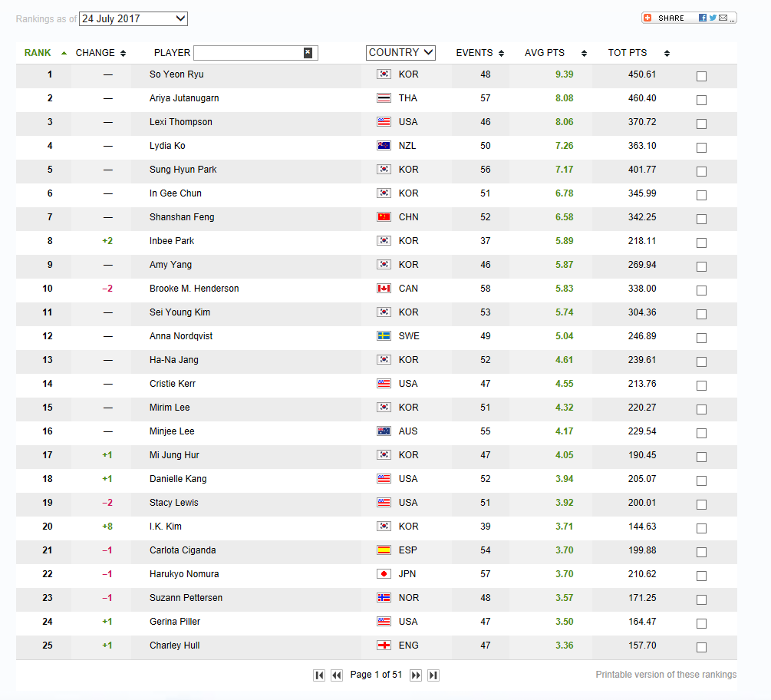Image resolution: width=771 pixels, height=700 pixels.
Task: Select Ha-Na Jang's 239.61 total points
Action: pyautogui.click(x=642, y=359)
